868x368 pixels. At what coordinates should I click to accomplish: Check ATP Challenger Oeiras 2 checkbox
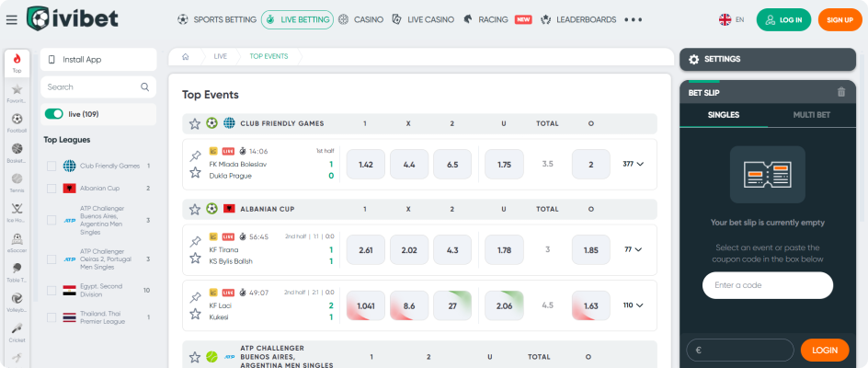coord(51,259)
